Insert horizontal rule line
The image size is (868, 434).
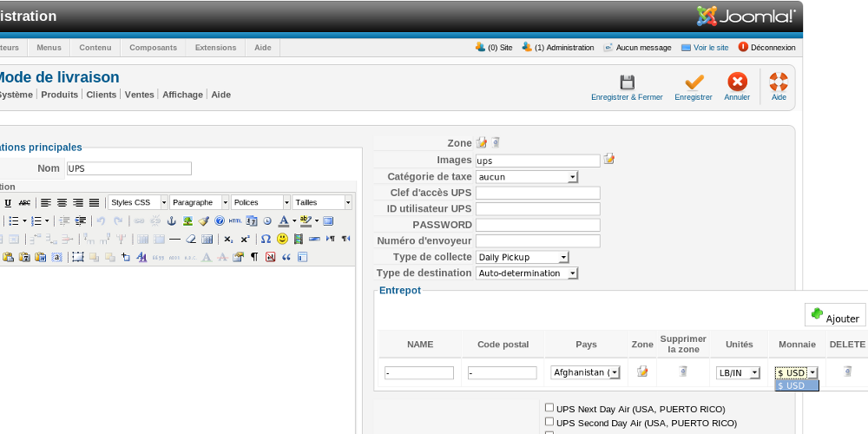175,240
